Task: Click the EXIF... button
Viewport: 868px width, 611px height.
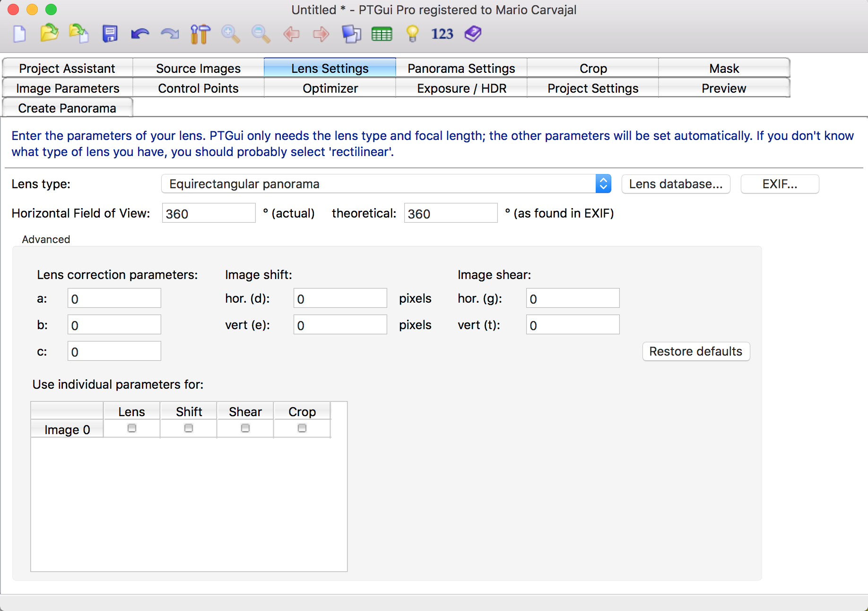Action: [x=780, y=184]
